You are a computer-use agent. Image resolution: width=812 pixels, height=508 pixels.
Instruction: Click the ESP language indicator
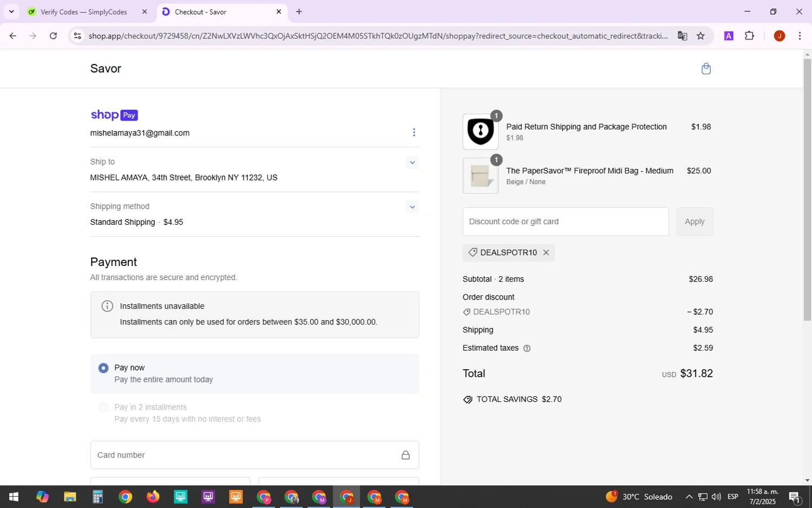pyautogui.click(x=733, y=497)
